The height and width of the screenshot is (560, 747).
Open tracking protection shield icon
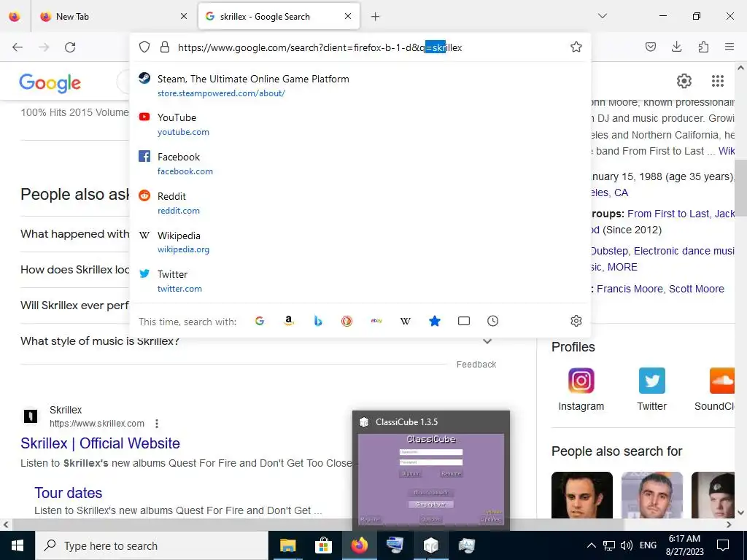pos(144,47)
